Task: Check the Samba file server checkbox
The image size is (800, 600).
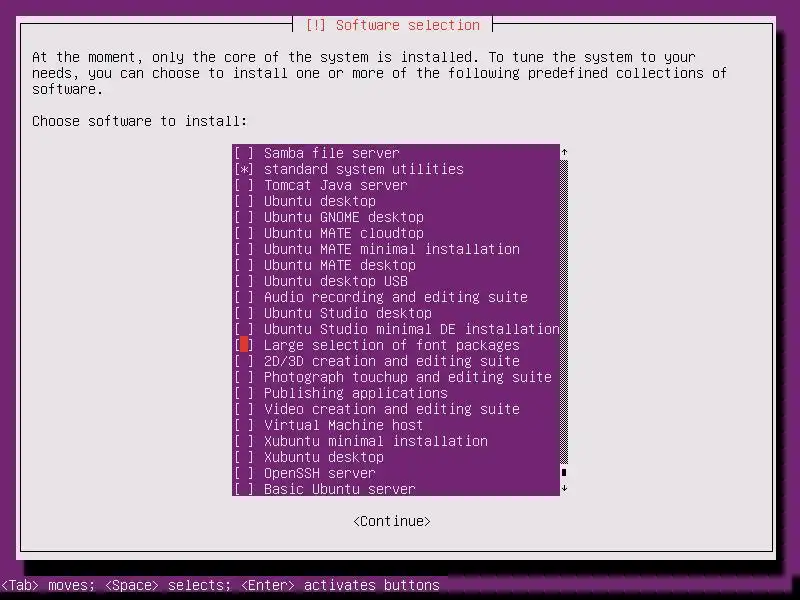Action: [x=244, y=153]
